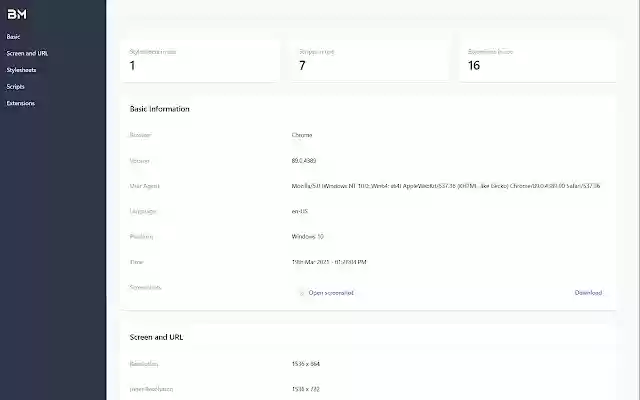Click the icon beside Open screenshot
The height and width of the screenshot is (400, 640).
click(x=302, y=293)
